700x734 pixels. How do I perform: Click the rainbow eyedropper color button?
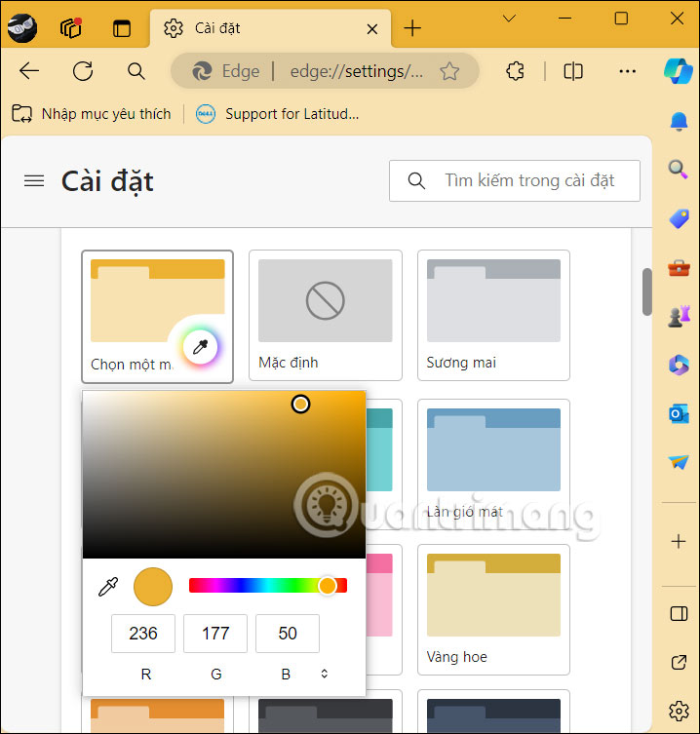(x=201, y=347)
